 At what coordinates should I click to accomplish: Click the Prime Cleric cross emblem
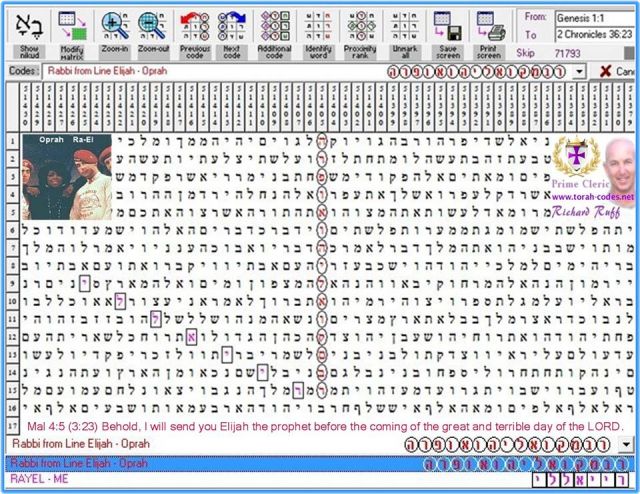[x=576, y=156]
